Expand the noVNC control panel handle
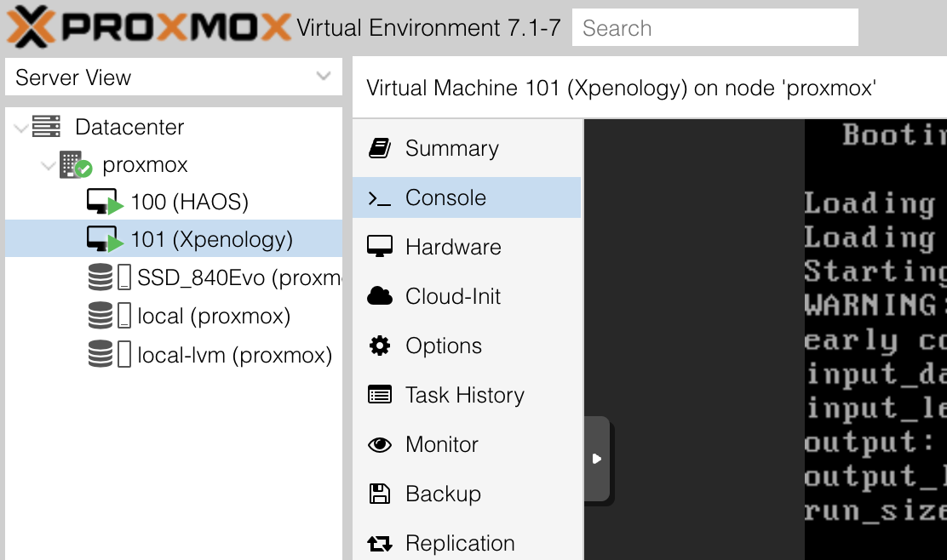 [597, 459]
